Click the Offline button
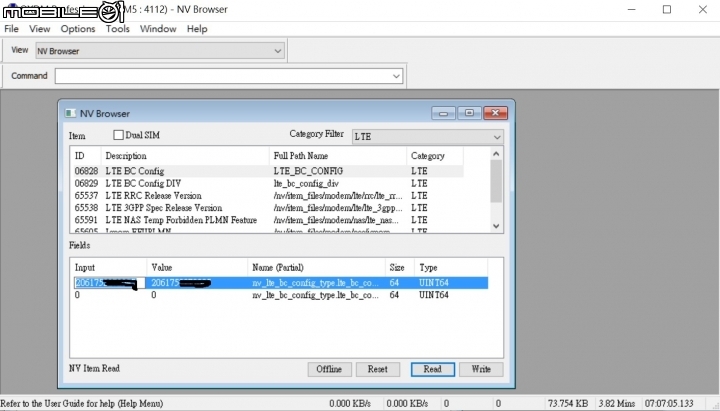Viewport: 720px width, 411px height. pyautogui.click(x=329, y=369)
